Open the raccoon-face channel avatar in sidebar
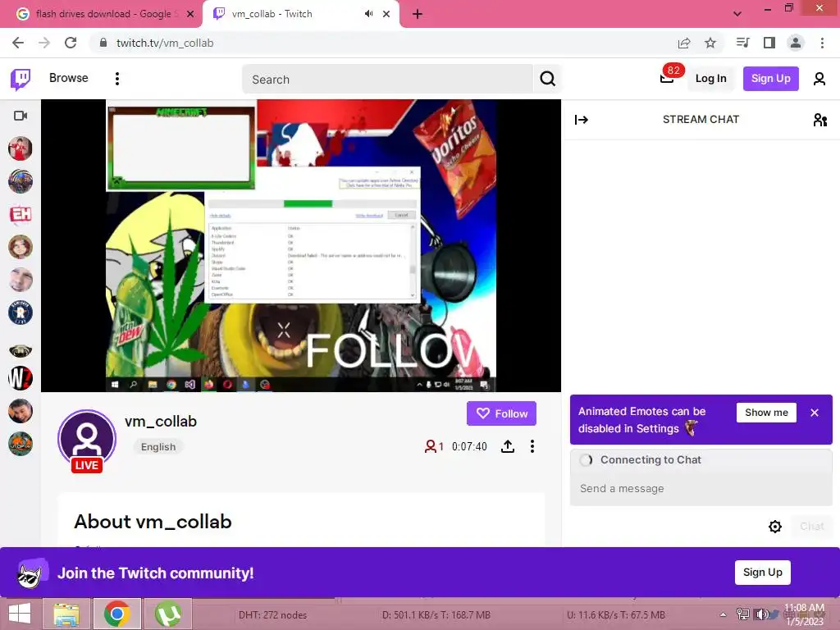Viewport: 840px width, 630px height. 21,351
